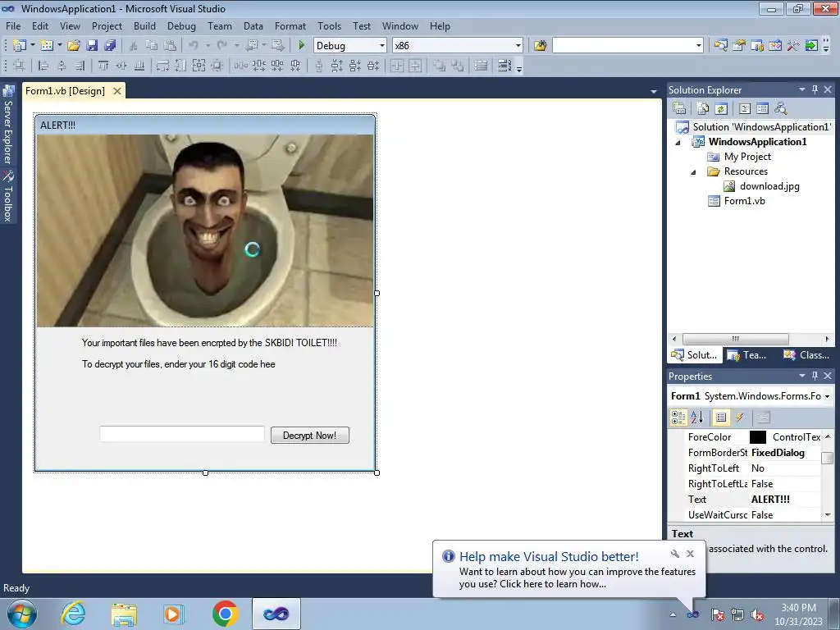Image resolution: width=840 pixels, height=630 pixels.
Task: Open the x86 platform dropdown
Action: (x=518, y=46)
